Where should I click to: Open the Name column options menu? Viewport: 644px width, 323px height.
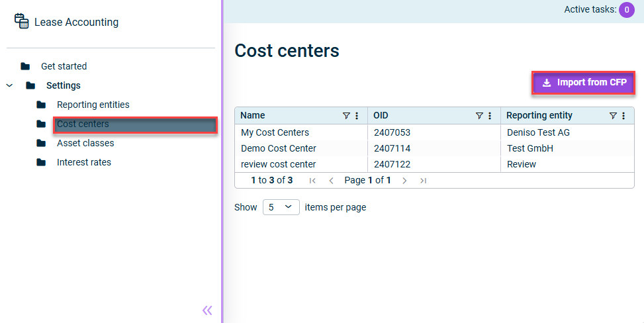pos(357,116)
